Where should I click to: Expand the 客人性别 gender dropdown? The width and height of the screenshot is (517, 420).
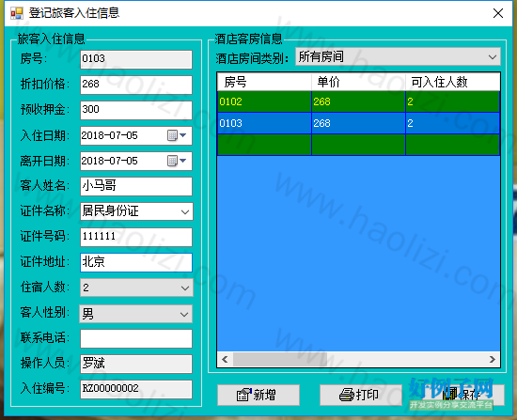pyautogui.click(x=184, y=314)
